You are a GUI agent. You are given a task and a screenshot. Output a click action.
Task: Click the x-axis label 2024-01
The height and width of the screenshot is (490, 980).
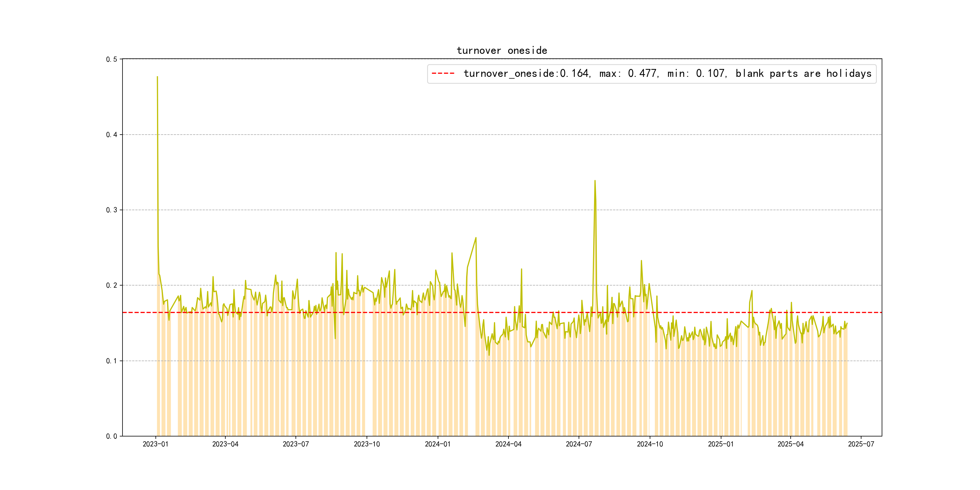point(437,444)
